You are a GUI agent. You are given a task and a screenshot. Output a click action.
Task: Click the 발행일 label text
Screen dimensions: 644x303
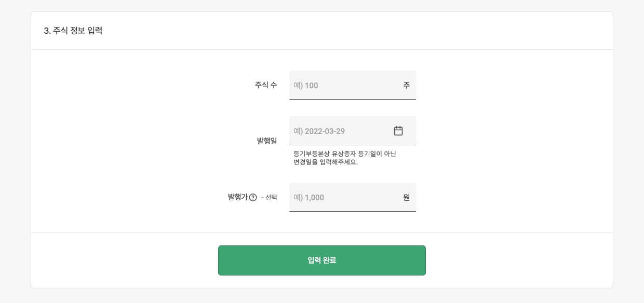267,141
